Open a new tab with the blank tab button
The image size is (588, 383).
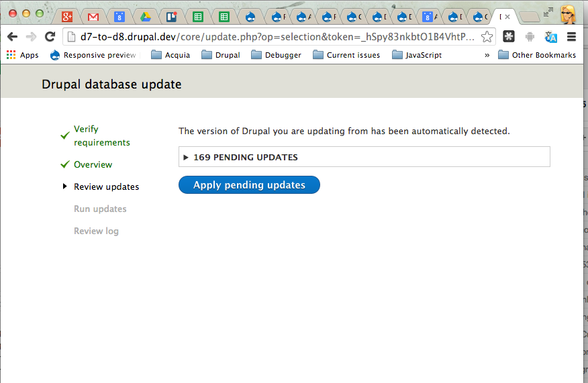[530, 17]
